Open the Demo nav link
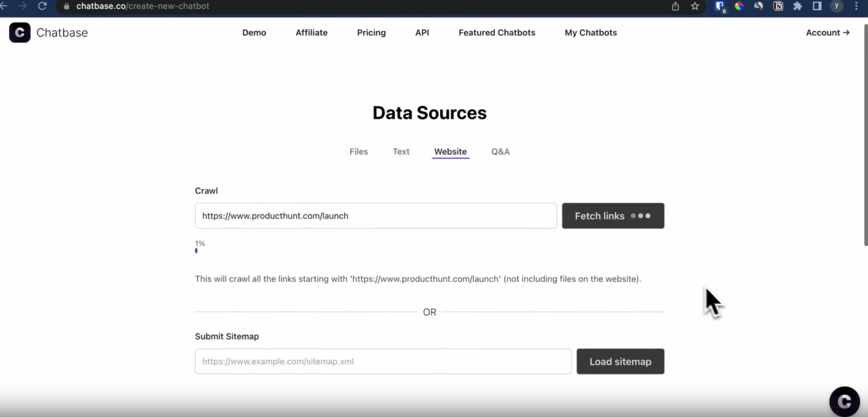The height and width of the screenshot is (417, 868). tap(254, 33)
